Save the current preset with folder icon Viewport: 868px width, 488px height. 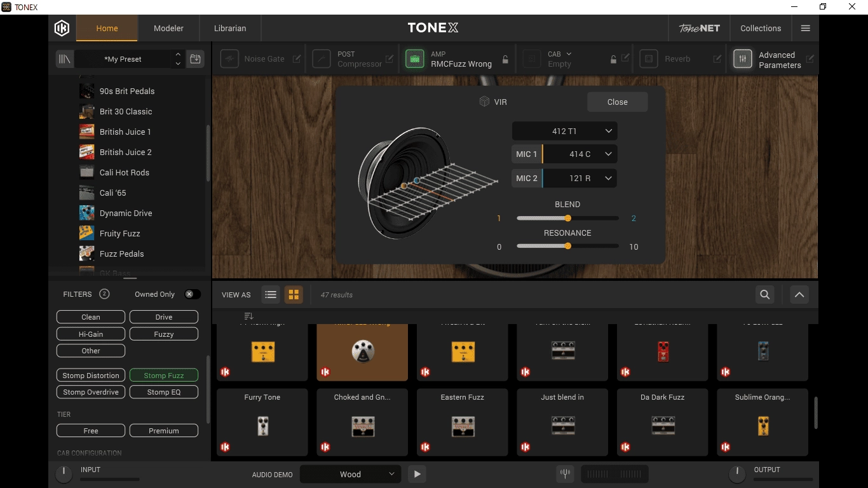click(195, 59)
